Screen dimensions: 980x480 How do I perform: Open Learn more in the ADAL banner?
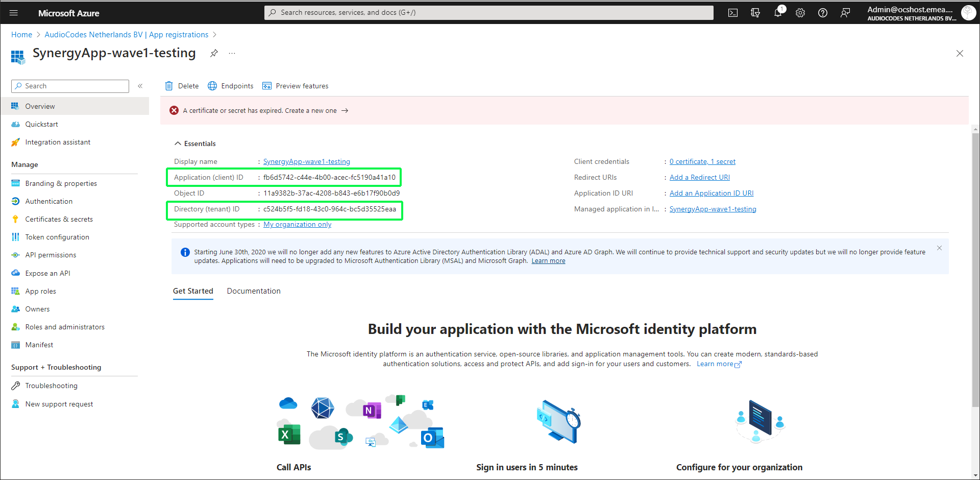tap(548, 261)
